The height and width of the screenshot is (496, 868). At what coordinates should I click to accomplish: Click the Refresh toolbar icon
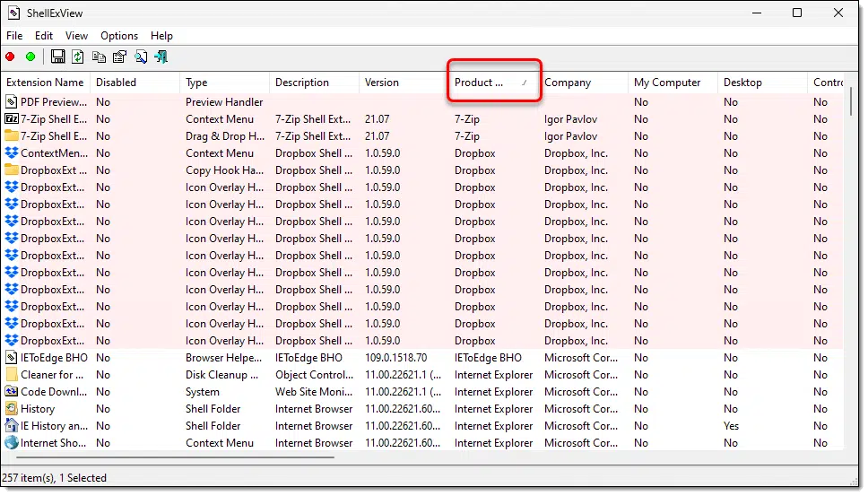pos(78,57)
